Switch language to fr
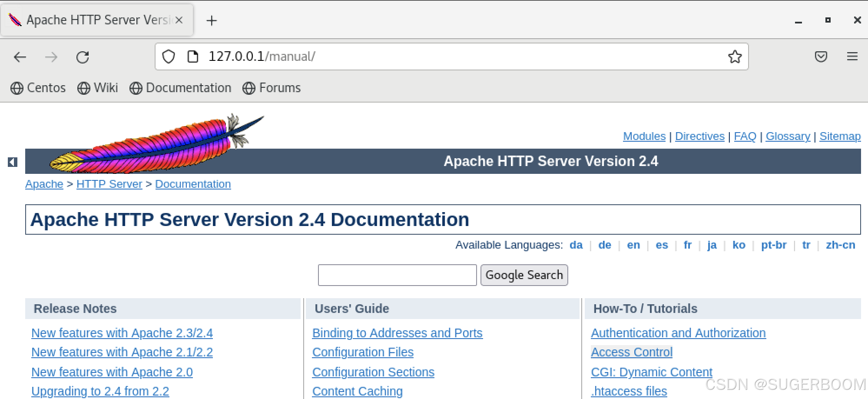This screenshot has height=399, width=868. click(x=687, y=245)
